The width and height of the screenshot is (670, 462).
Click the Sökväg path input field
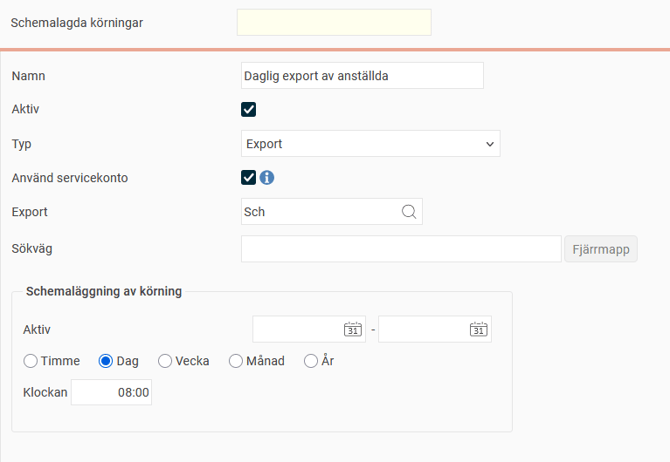tap(400, 249)
